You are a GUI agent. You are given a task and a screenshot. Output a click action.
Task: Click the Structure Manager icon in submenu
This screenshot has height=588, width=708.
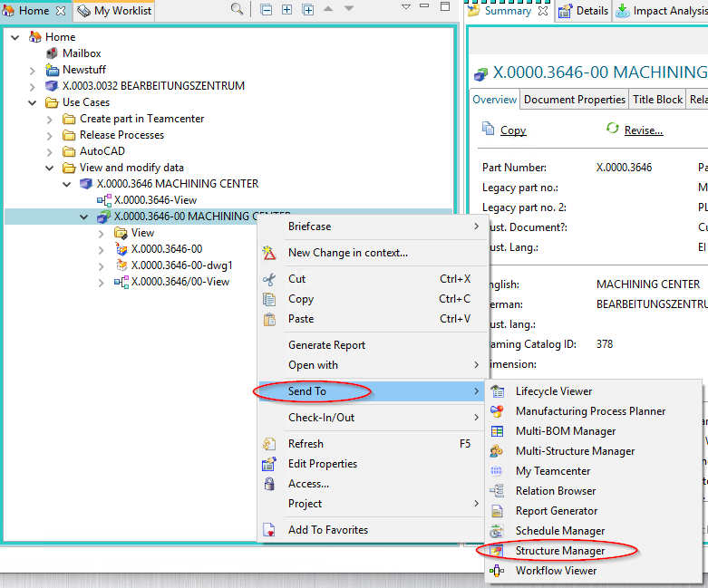497,551
